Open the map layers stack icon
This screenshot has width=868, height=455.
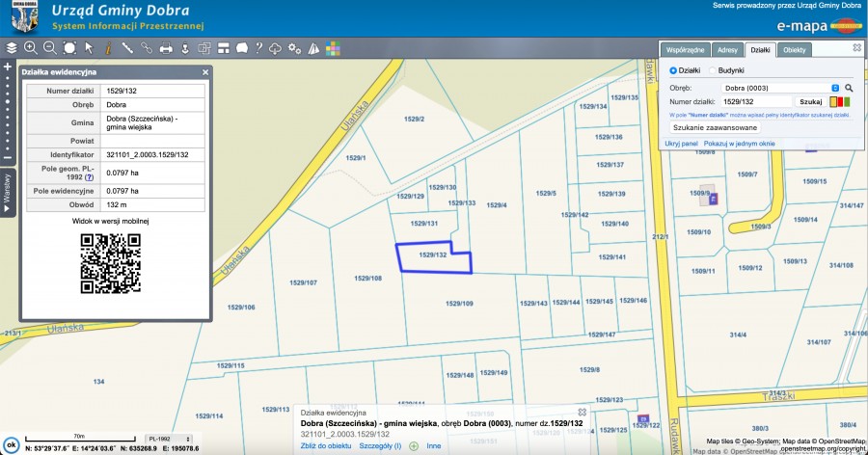11,47
